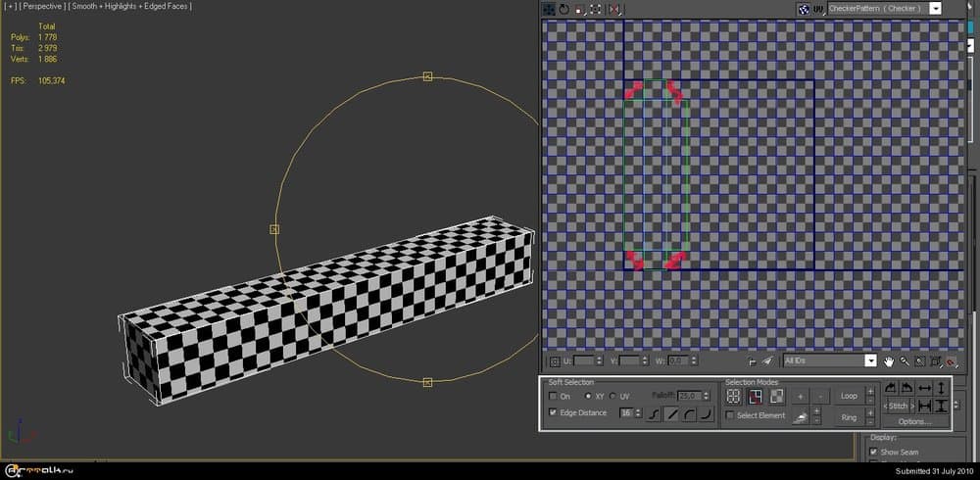Activate the Pan hand tool
Image resolution: width=980 pixels, height=480 pixels.
(889, 361)
